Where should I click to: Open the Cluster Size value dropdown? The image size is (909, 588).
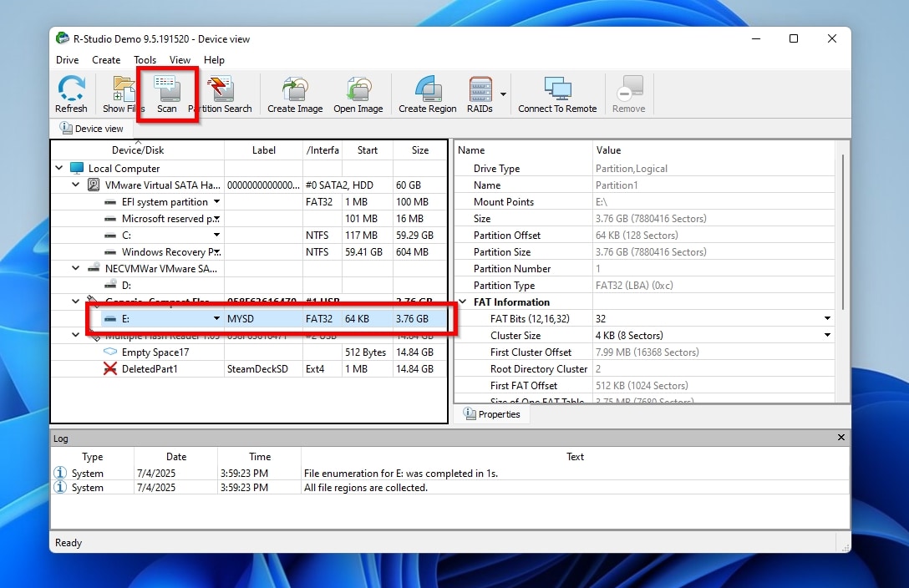point(827,336)
